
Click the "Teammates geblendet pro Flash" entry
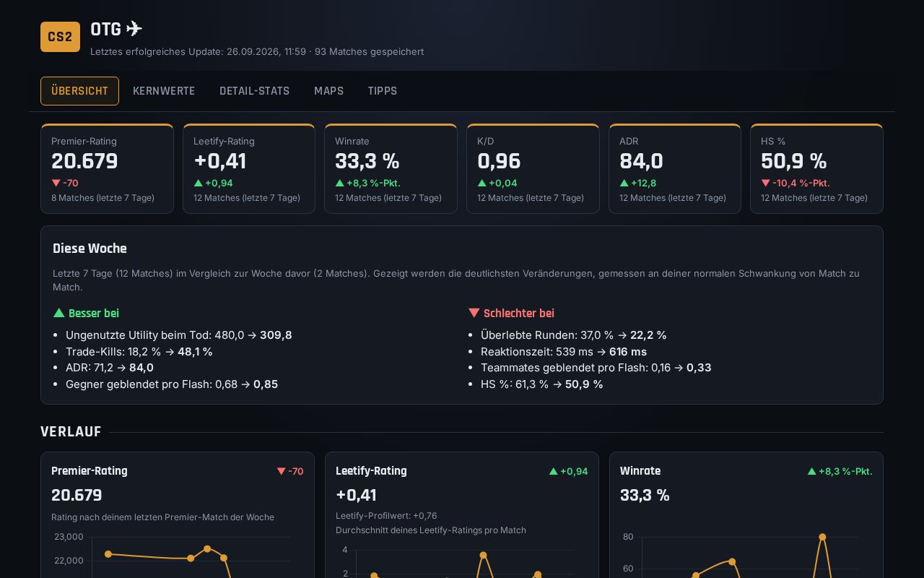[x=596, y=368]
